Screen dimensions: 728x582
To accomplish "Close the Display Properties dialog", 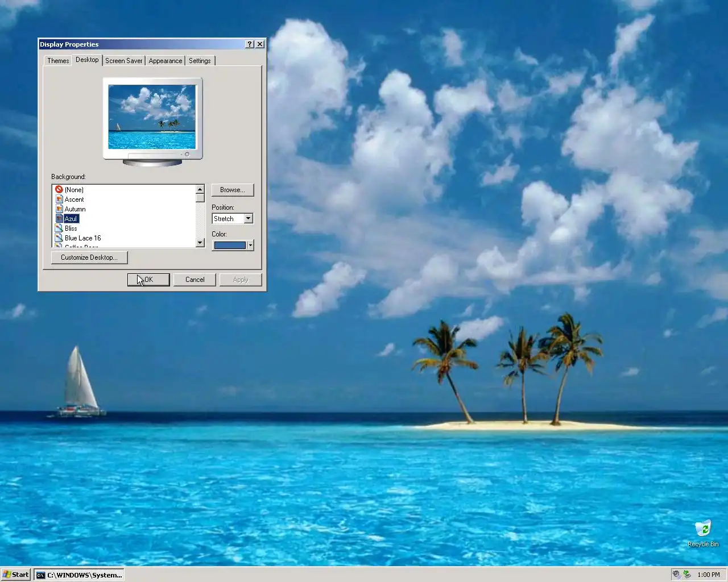I will tap(260, 44).
